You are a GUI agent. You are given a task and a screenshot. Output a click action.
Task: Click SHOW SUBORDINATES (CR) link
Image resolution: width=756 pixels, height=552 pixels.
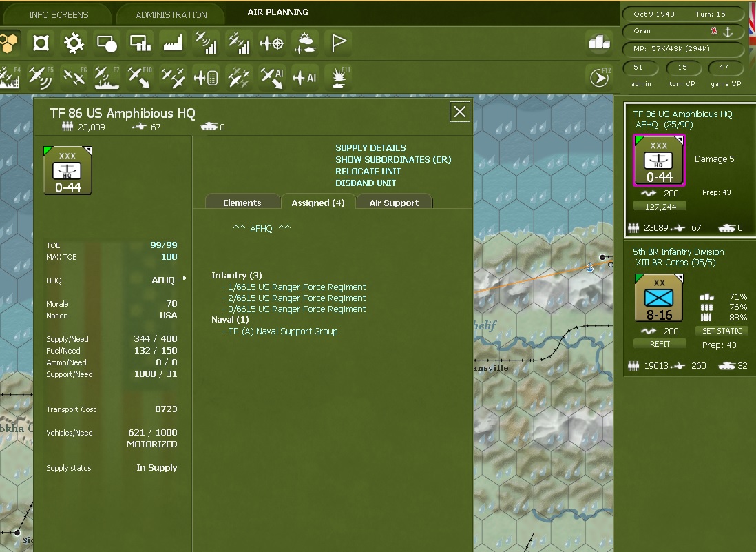click(393, 159)
